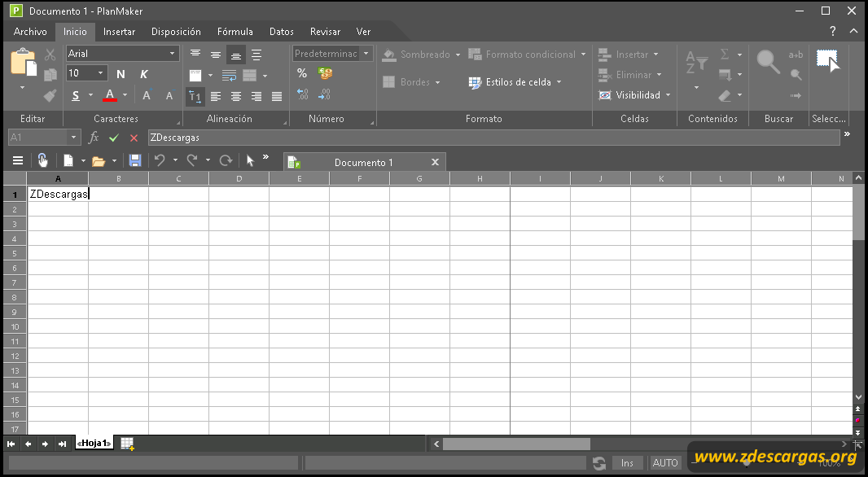Switch to the Fórmula tab
This screenshot has width=868, height=477.
235,32
